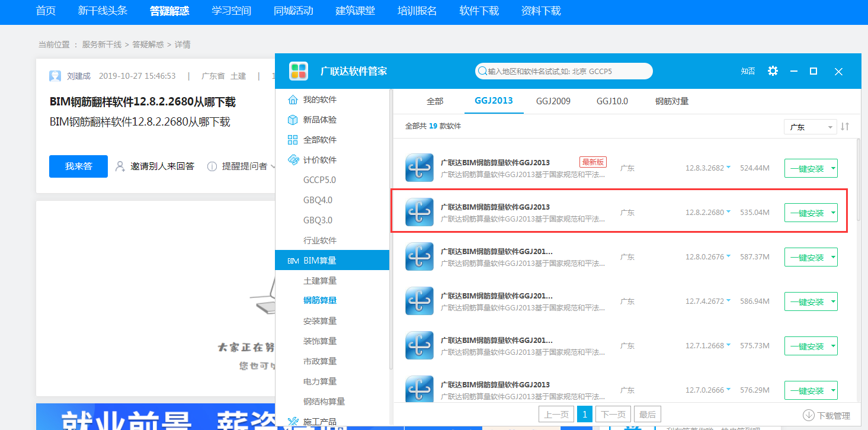Select 市政算量 in the sidebar
868x430 pixels.
[x=320, y=361]
